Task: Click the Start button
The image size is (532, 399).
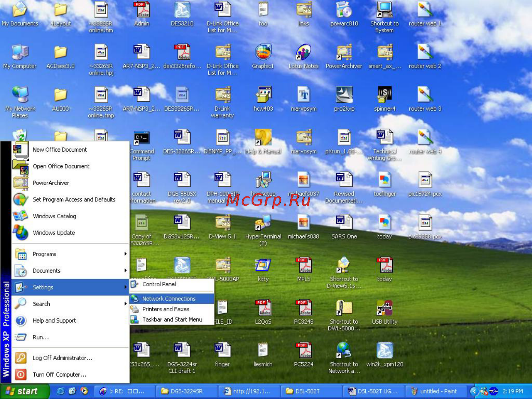Action: pos(25,391)
